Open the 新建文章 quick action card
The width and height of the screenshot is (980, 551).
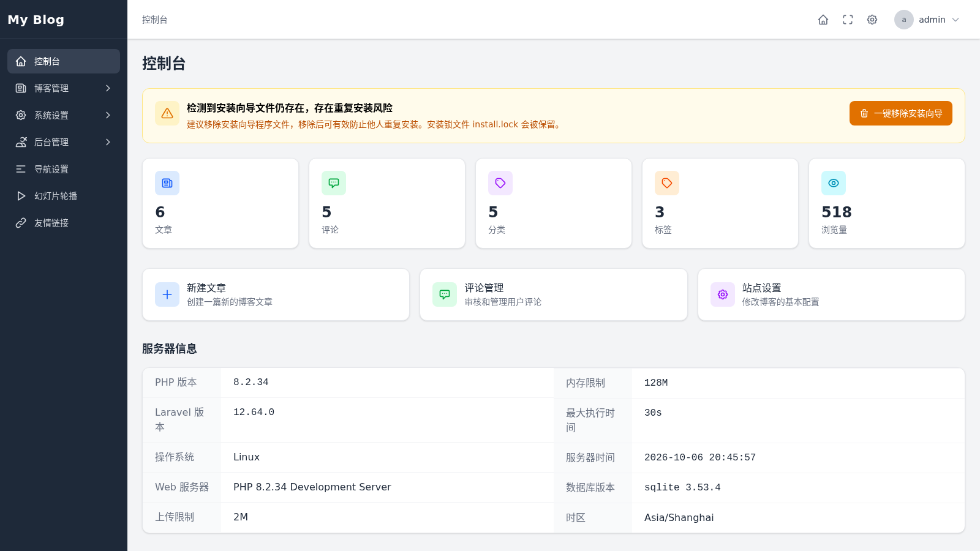tap(276, 294)
